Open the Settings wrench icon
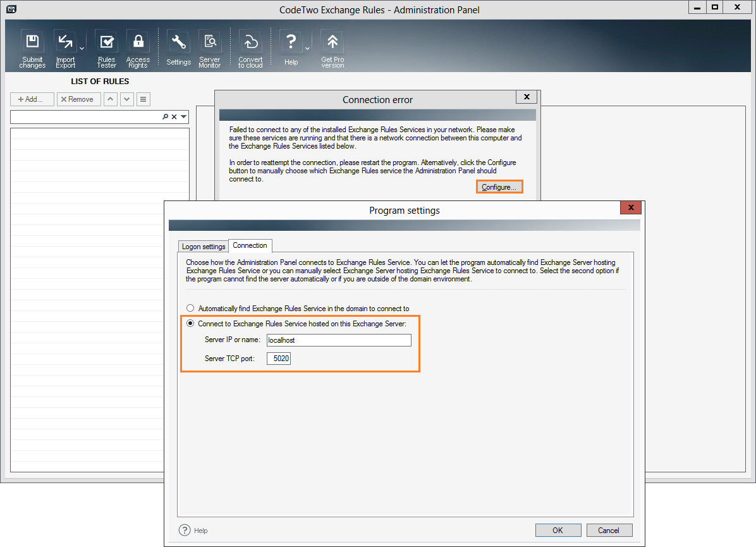The width and height of the screenshot is (756, 547). 178,49
